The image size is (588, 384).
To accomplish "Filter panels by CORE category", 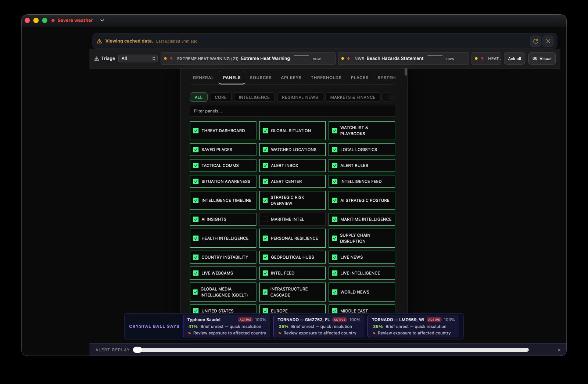I will (220, 97).
